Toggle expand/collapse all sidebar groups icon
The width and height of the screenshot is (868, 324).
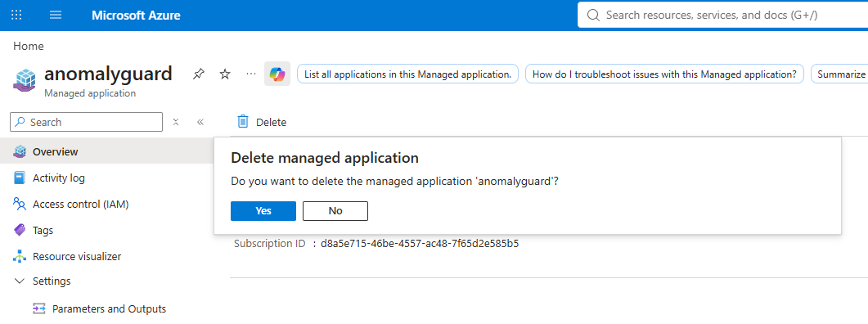[x=176, y=122]
